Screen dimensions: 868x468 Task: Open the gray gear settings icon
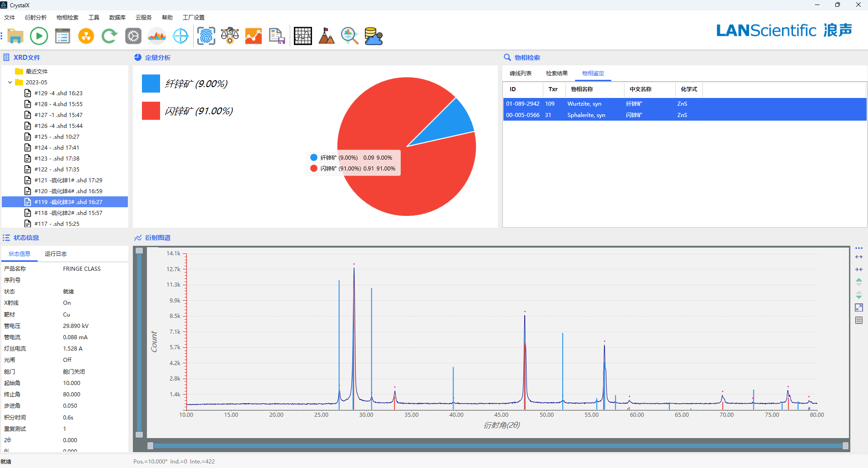(133, 36)
